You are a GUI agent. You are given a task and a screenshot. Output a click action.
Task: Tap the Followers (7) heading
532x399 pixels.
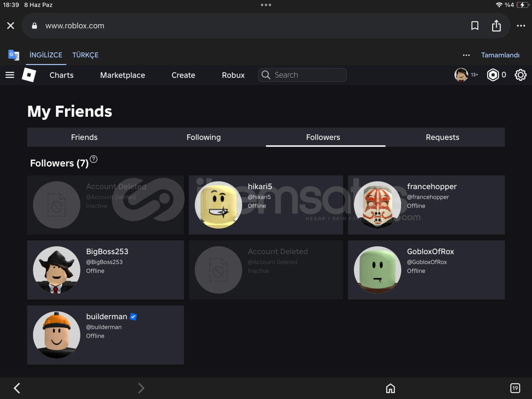[59, 163]
